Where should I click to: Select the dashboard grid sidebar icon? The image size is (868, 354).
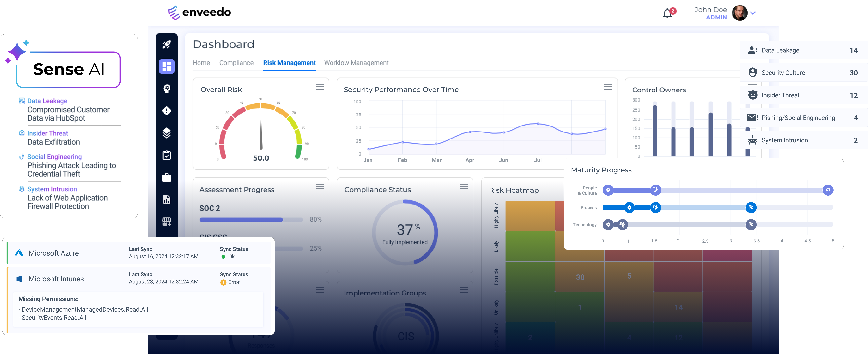coord(167,66)
